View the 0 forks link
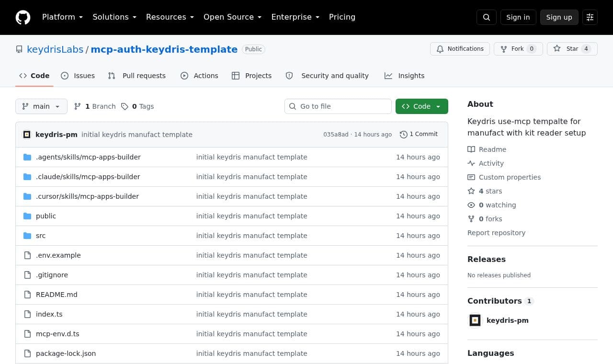Viewport: 613px width, 364px height. click(x=485, y=219)
